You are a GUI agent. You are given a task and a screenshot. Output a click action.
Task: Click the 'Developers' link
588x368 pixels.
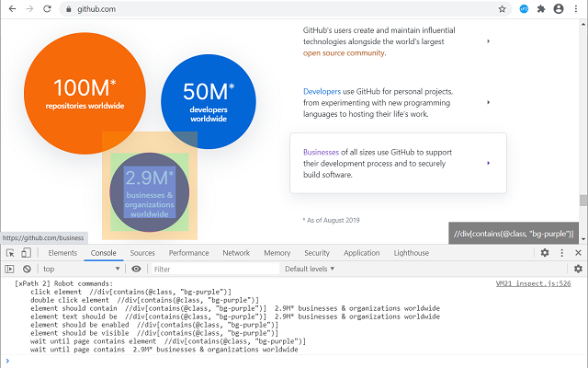pyautogui.click(x=322, y=92)
